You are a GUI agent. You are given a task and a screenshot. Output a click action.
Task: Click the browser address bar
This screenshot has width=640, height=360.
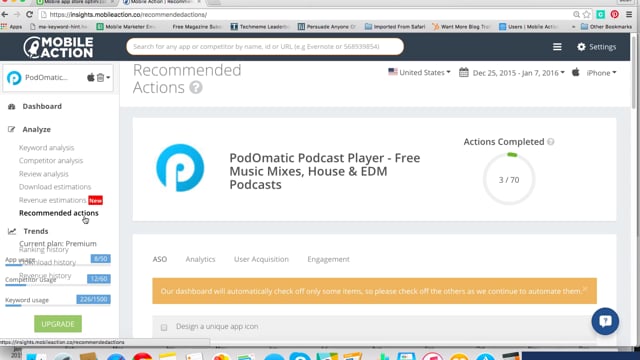(x=306, y=14)
